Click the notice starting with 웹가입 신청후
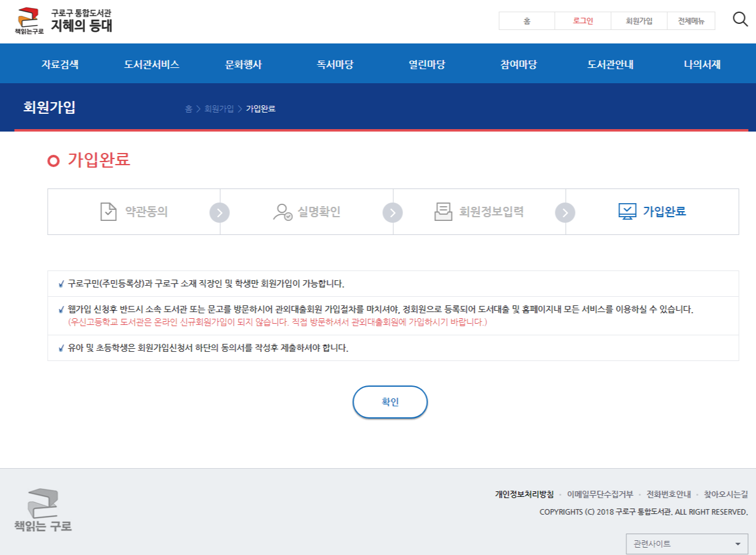 380,310
